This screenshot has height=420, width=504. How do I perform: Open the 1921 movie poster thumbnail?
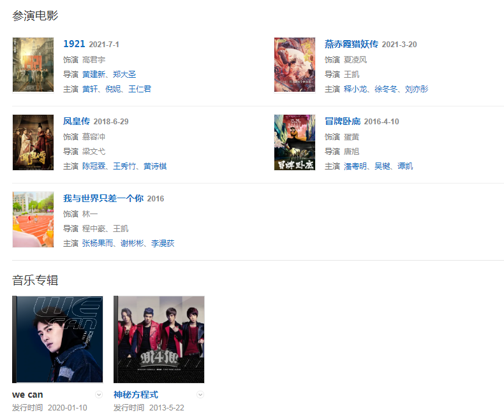(x=33, y=65)
